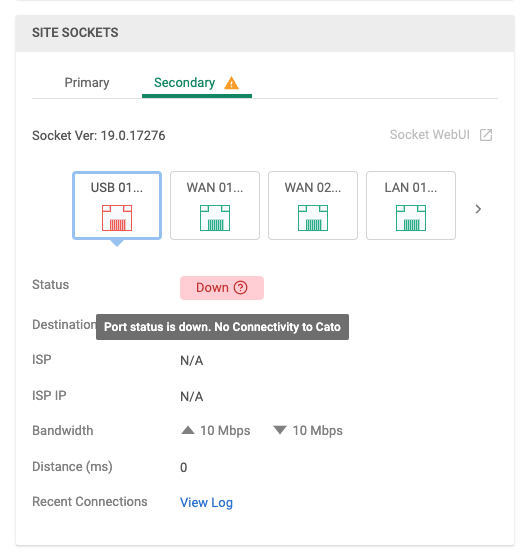Switch to the Primary tab
524x557 pixels.
pos(87,83)
